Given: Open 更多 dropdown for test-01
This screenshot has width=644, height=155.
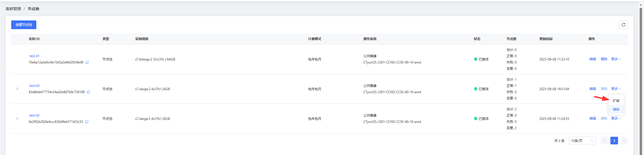Looking at the screenshot, I should (x=616, y=59).
